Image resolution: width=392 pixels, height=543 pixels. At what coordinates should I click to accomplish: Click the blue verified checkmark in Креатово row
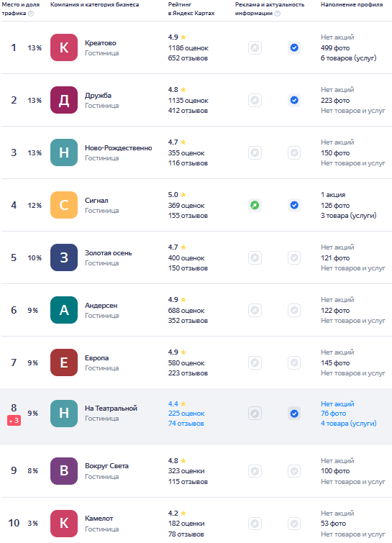tap(294, 47)
